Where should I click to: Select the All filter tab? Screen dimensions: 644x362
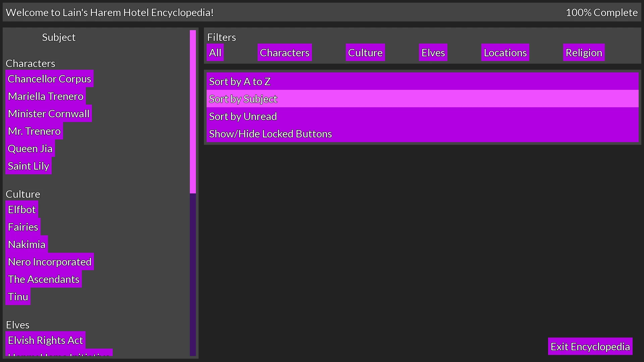coord(215,52)
